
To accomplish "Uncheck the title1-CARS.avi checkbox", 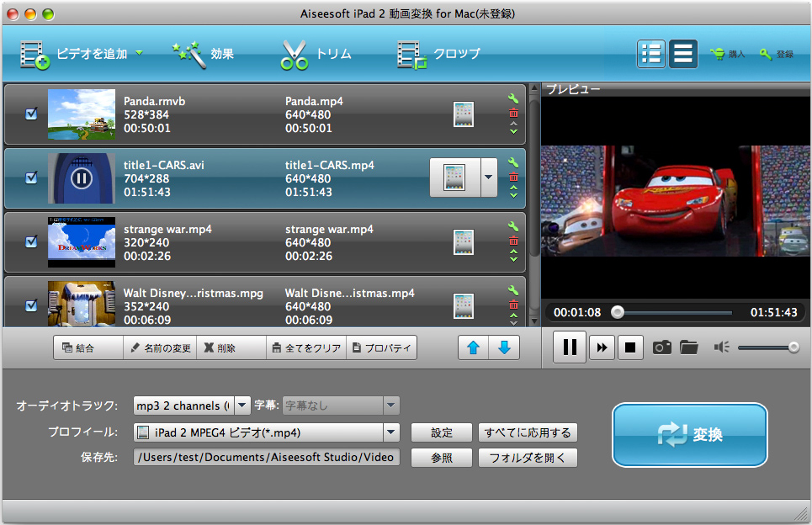I will [x=32, y=178].
